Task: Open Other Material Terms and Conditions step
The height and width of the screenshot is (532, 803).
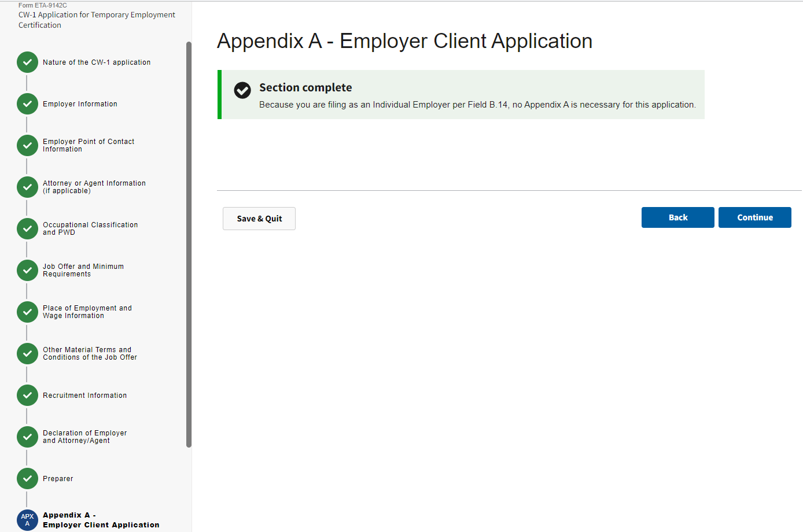Action: coord(90,353)
